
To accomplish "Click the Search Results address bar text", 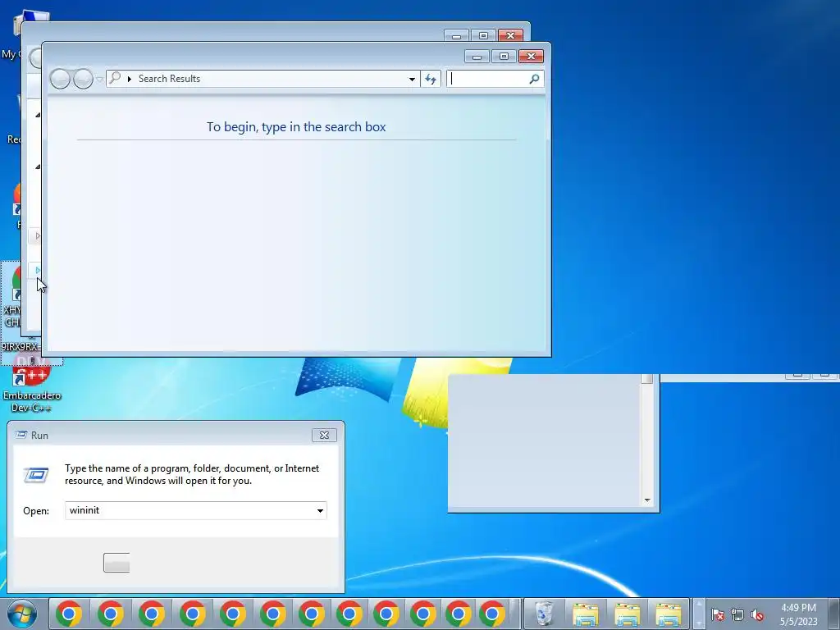I will [x=169, y=79].
